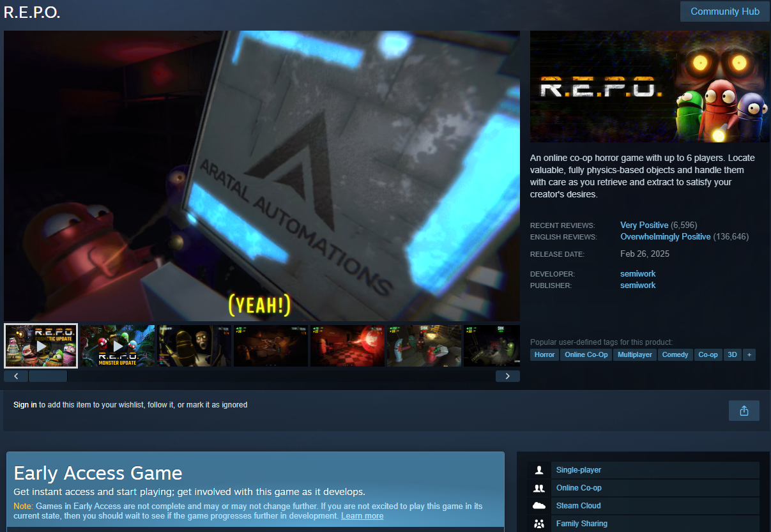Advance thumbnails with right arrow button
Viewport: 771px width, 532px height.
(x=508, y=376)
